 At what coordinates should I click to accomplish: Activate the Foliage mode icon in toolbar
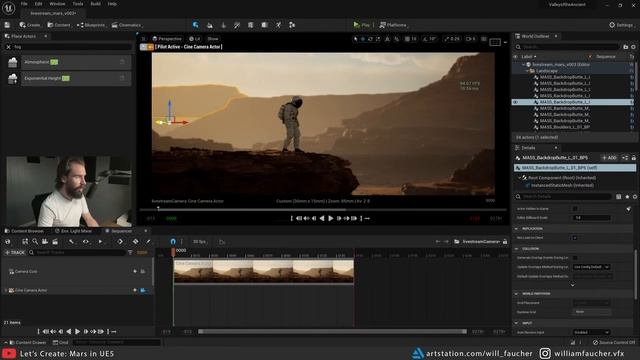[223, 25]
